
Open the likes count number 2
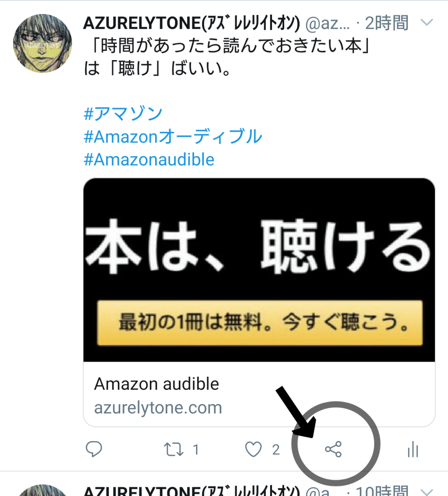[276, 449]
